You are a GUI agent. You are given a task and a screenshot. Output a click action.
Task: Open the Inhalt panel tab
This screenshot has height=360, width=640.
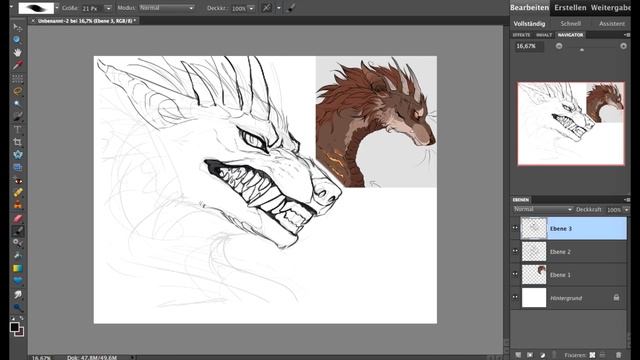click(x=544, y=35)
